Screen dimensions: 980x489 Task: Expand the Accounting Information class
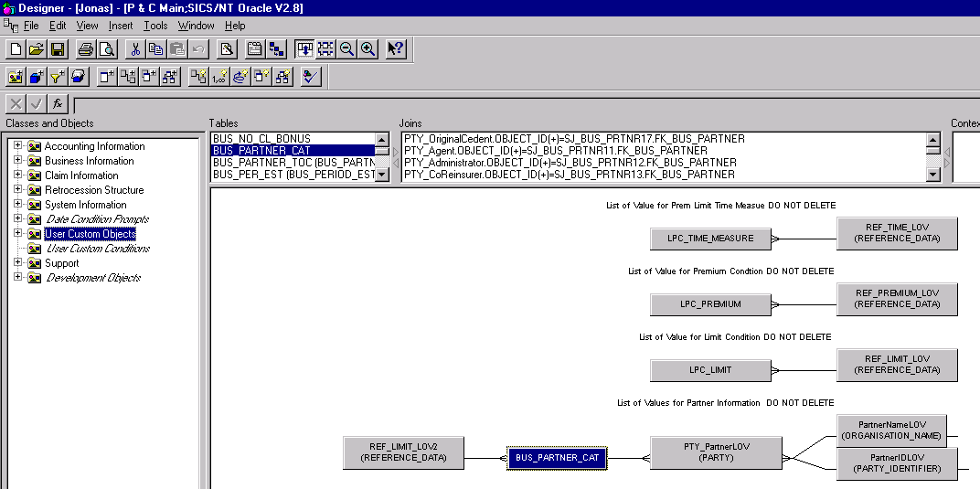tap(17, 146)
